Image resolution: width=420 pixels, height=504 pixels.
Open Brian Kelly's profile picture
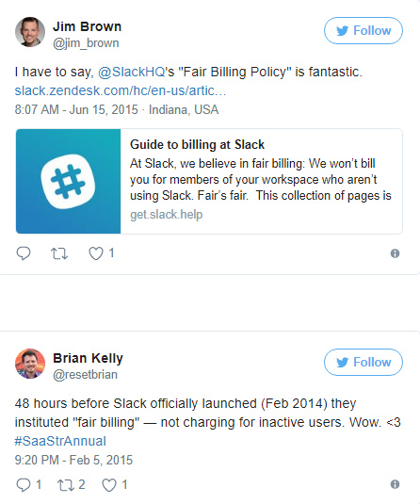[30, 364]
